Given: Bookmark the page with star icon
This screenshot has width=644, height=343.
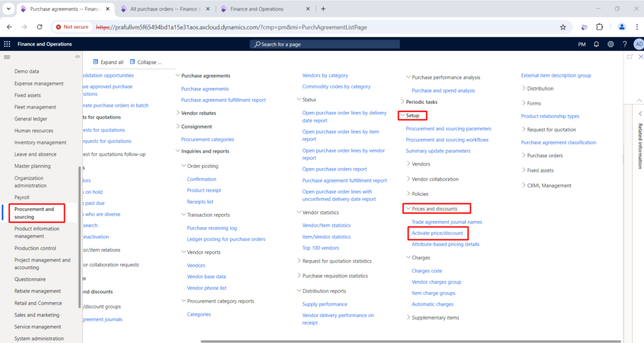Looking at the screenshot, I should click(563, 27).
